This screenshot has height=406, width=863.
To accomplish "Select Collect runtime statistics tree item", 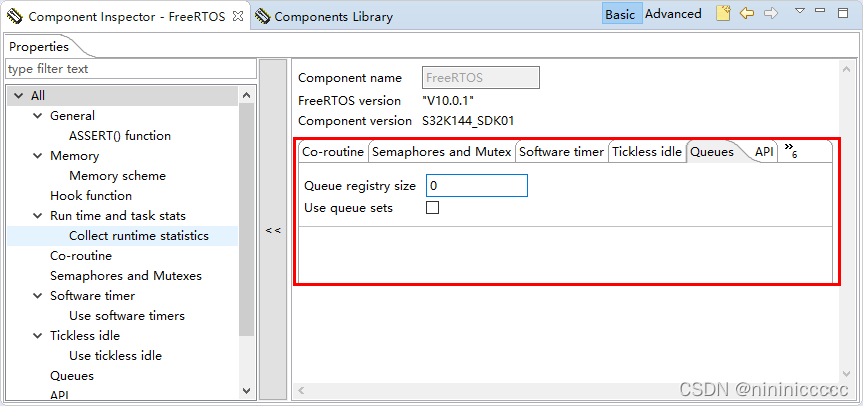I will pos(139,236).
